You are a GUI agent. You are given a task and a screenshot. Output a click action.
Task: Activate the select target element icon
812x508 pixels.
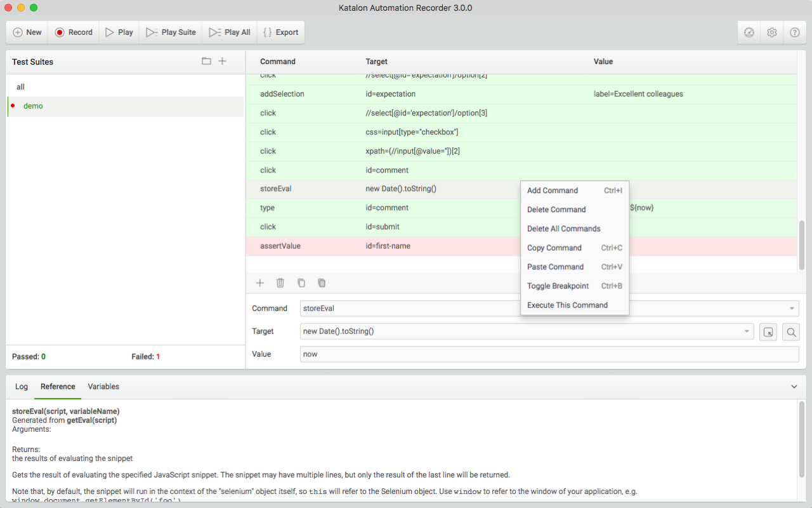[769, 331]
